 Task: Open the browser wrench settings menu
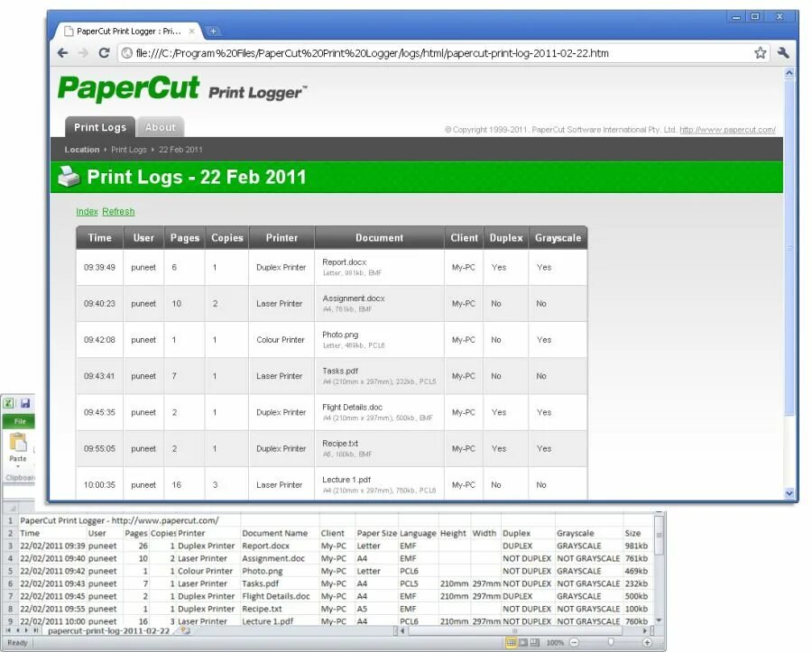coord(783,52)
